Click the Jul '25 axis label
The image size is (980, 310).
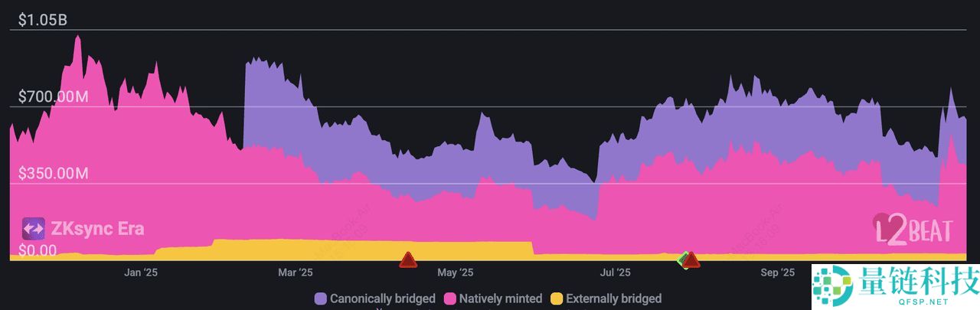pyautogui.click(x=616, y=272)
